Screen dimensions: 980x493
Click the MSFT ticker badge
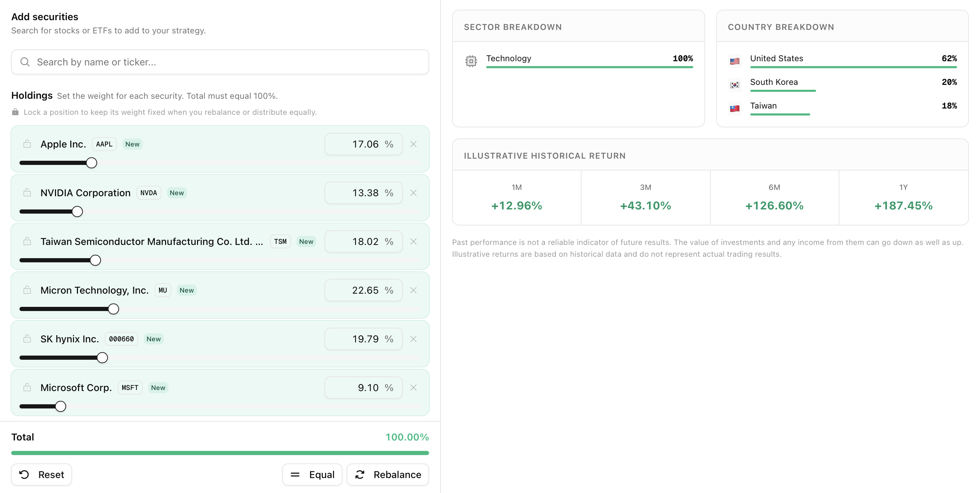[130, 388]
